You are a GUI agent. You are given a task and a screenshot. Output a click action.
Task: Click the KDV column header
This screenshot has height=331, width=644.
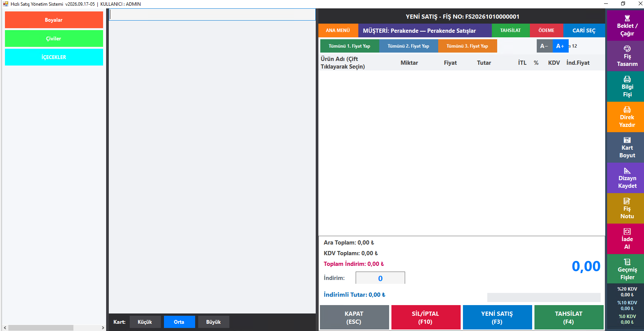pos(554,63)
